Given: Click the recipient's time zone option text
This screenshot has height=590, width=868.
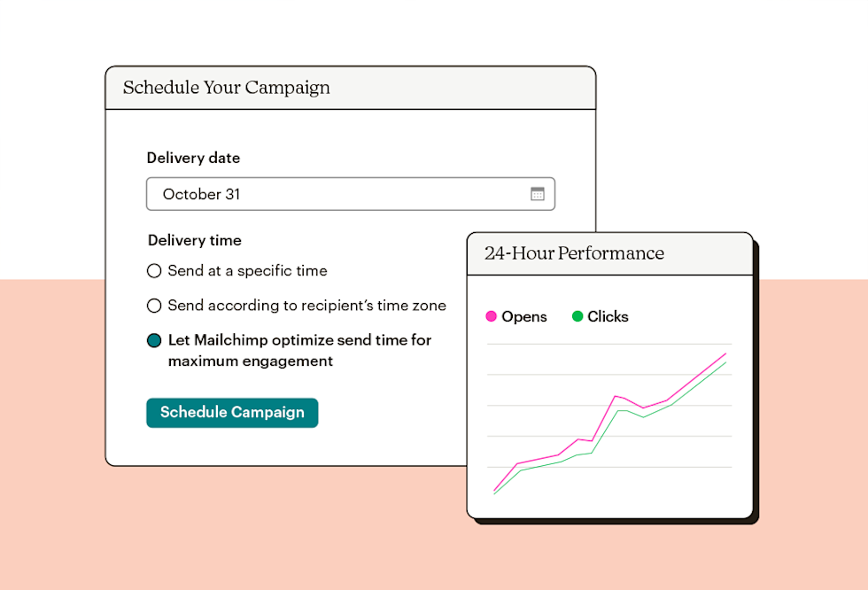Looking at the screenshot, I should (306, 306).
